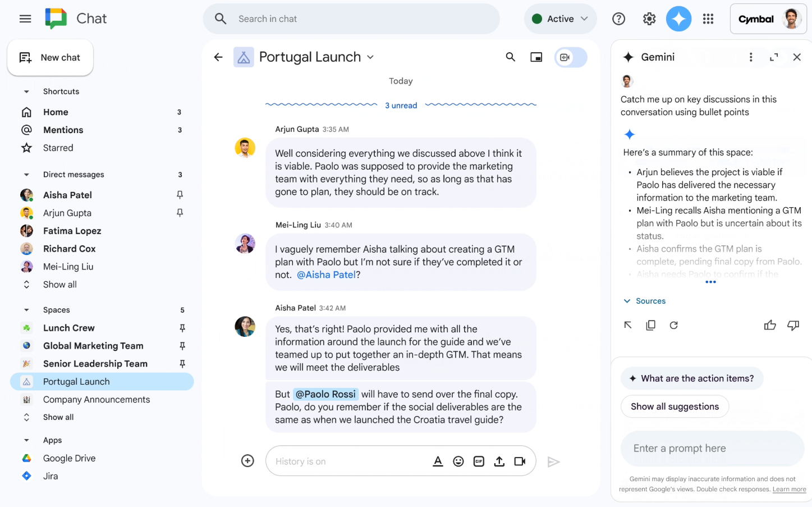812x507 pixels.
Task: Click the Enter a prompt here field
Action: pos(713,449)
